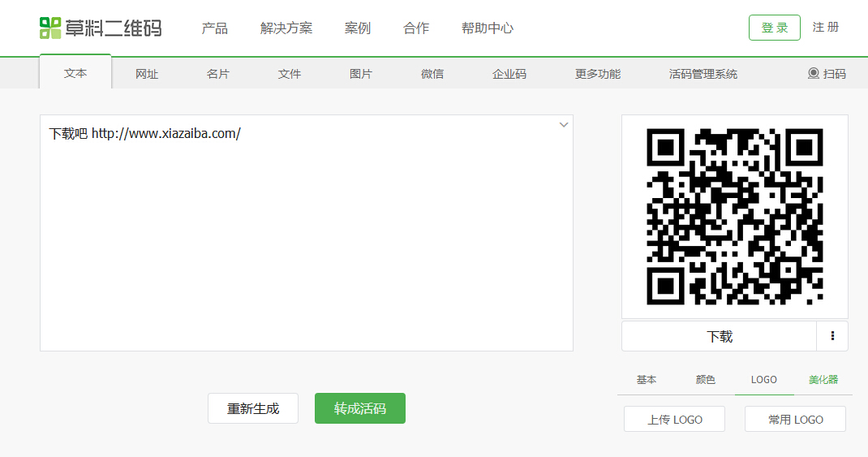Switch to the 微信 tab
This screenshot has height=457, width=868.
pyautogui.click(x=432, y=74)
